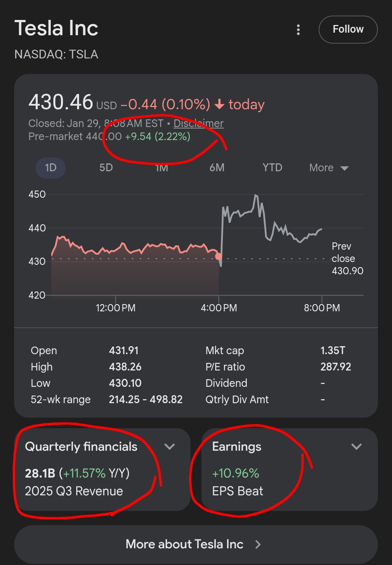Open the three-dot options menu
The height and width of the screenshot is (565, 392).
pyautogui.click(x=298, y=30)
